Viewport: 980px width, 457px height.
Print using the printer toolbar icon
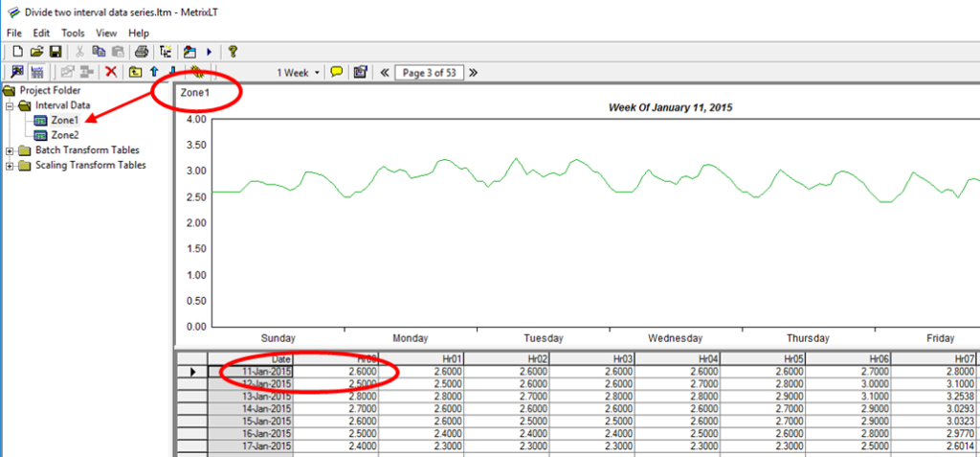[142, 52]
